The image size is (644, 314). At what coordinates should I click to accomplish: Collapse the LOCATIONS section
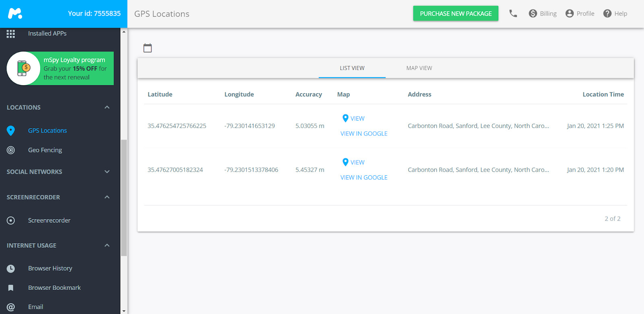click(x=107, y=107)
